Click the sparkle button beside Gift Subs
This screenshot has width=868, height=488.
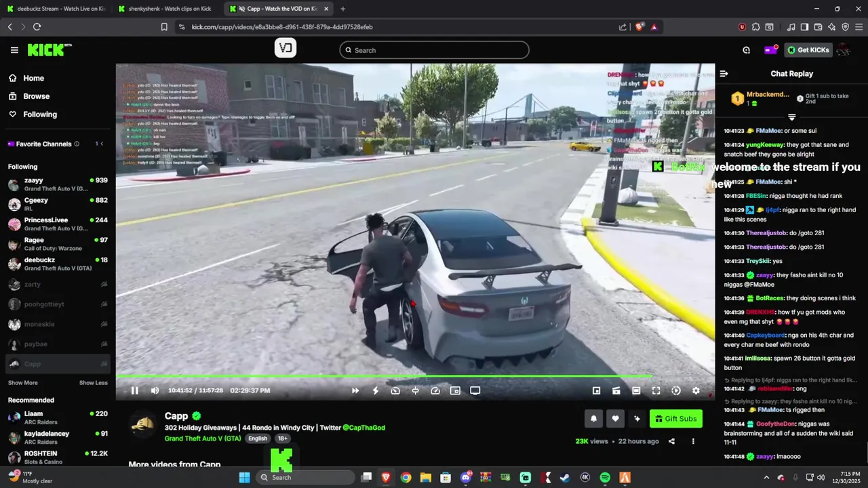(637, 419)
